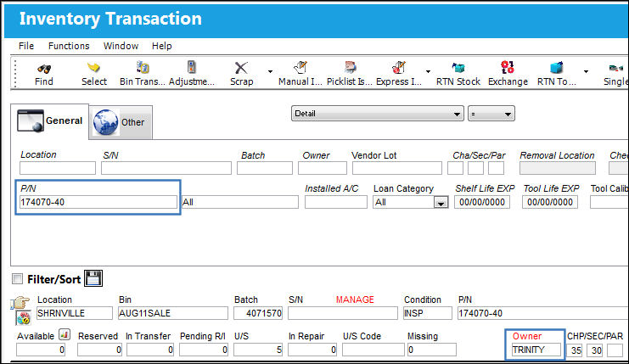Click the S/N search field

click(166, 168)
